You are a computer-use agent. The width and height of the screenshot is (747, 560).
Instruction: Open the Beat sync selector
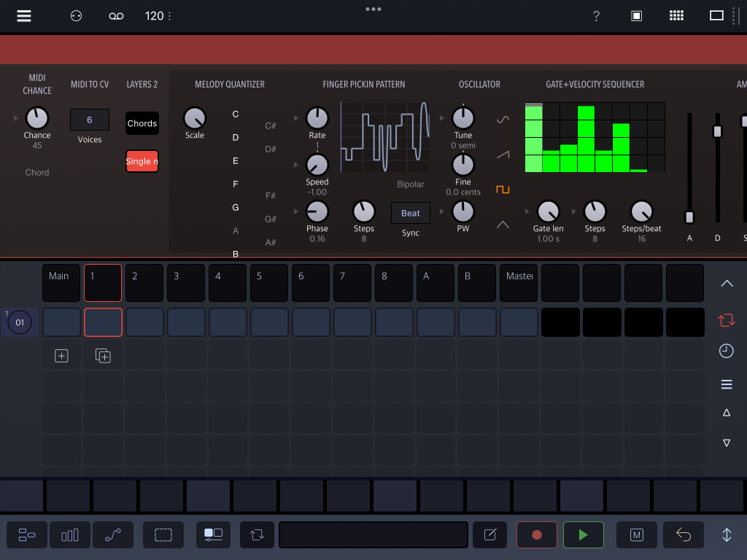pyautogui.click(x=411, y=213)
